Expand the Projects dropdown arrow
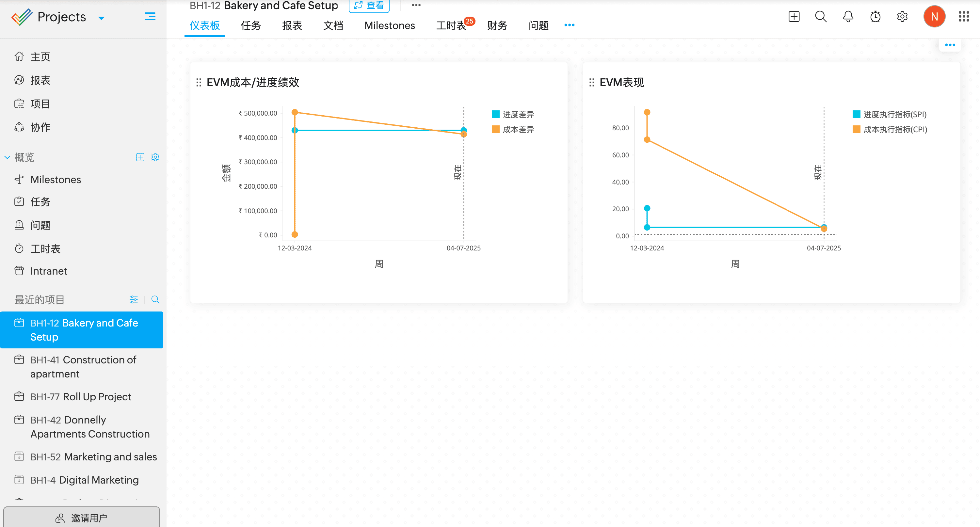 [x=101, y=18]
